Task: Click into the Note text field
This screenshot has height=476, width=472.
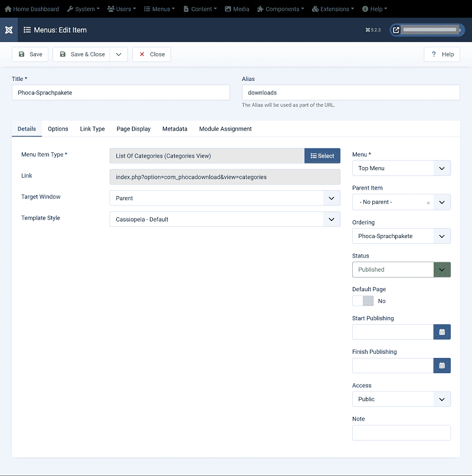Action: (x=401, y=433)
